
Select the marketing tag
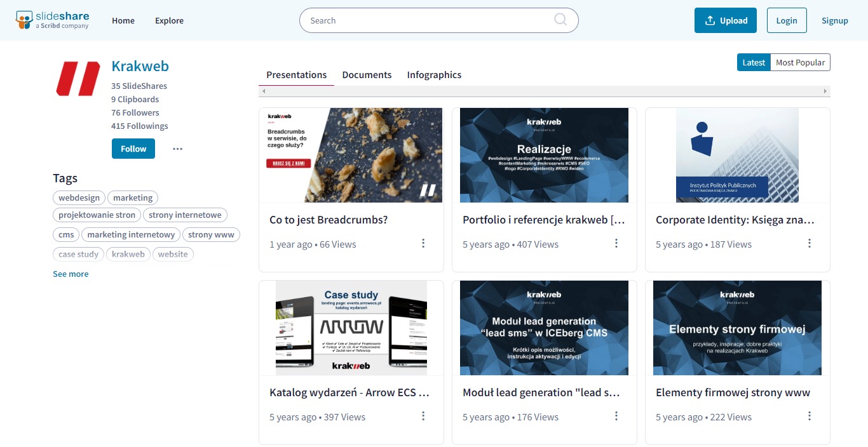point(133,197)
